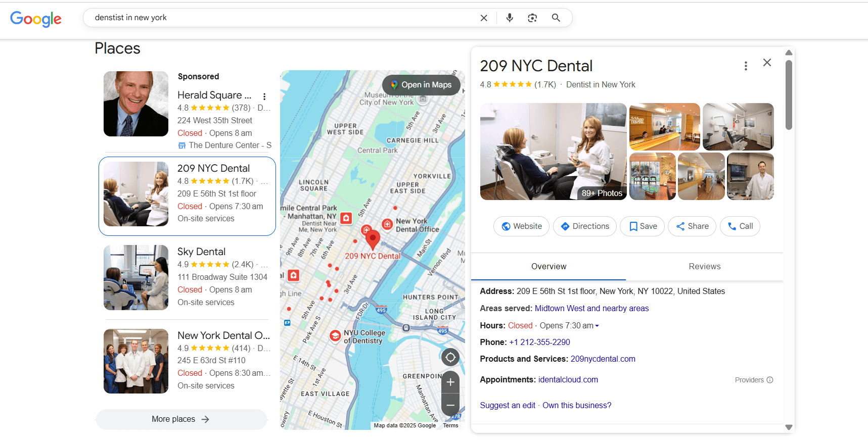Screen dimensions: 868x442
Task: Click the details panel scrollbar down arrow
Action: (789, 427)
